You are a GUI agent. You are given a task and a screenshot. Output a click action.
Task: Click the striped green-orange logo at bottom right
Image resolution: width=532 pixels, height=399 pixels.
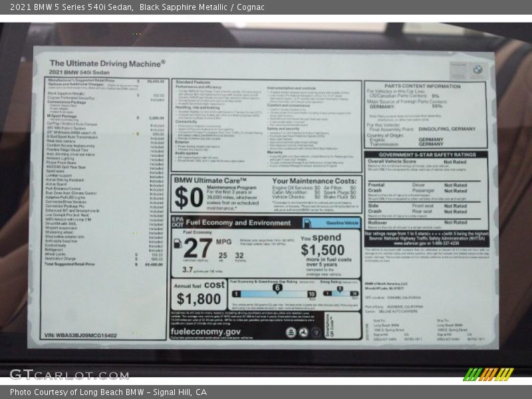[489, 374]
